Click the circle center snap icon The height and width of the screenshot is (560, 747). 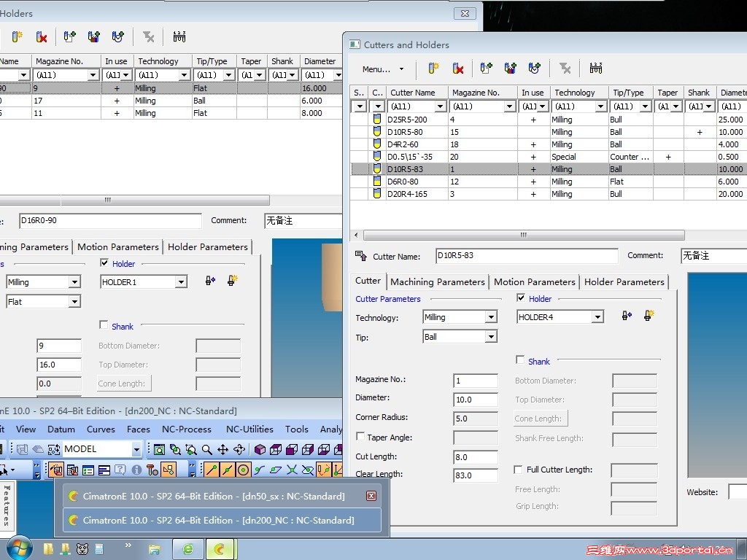pyautogui.click(x=243, y=470)
